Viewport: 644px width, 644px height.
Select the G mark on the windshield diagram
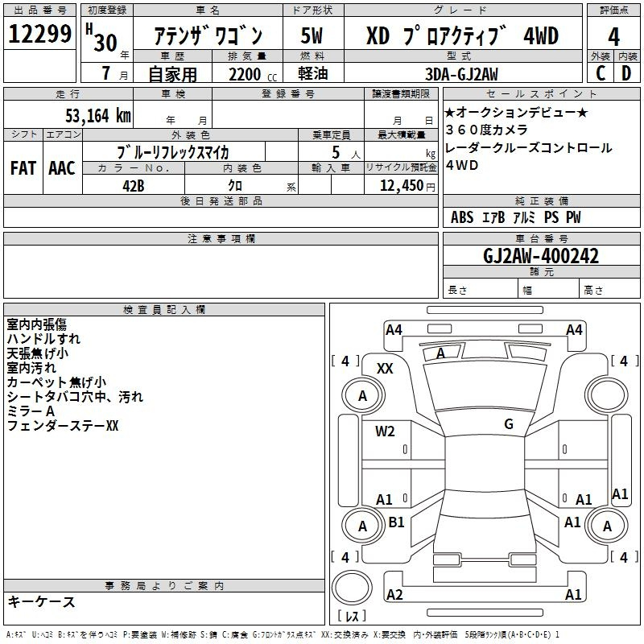click(508, 424)
